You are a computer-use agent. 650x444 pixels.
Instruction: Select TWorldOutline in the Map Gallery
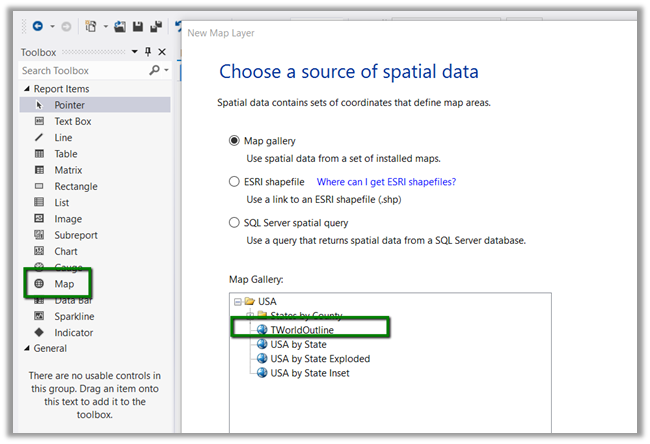pos(313,329)
